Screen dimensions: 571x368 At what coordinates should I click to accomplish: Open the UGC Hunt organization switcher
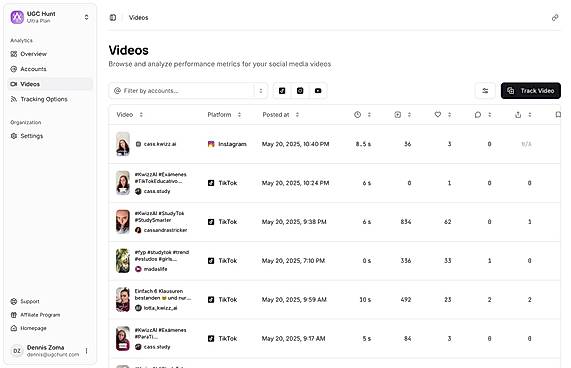[x=50, y=17]
